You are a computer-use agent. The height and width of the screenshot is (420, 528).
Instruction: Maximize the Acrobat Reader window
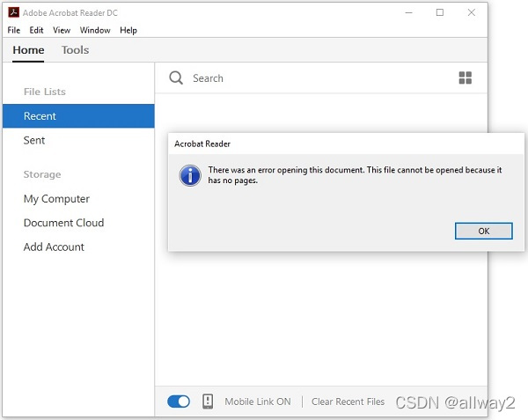(440, 12)
